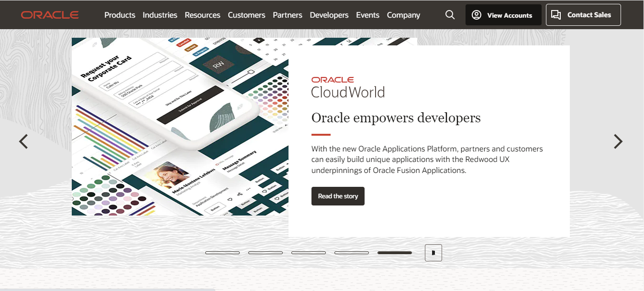Select the first carousel slide indicator

(222, 253)
